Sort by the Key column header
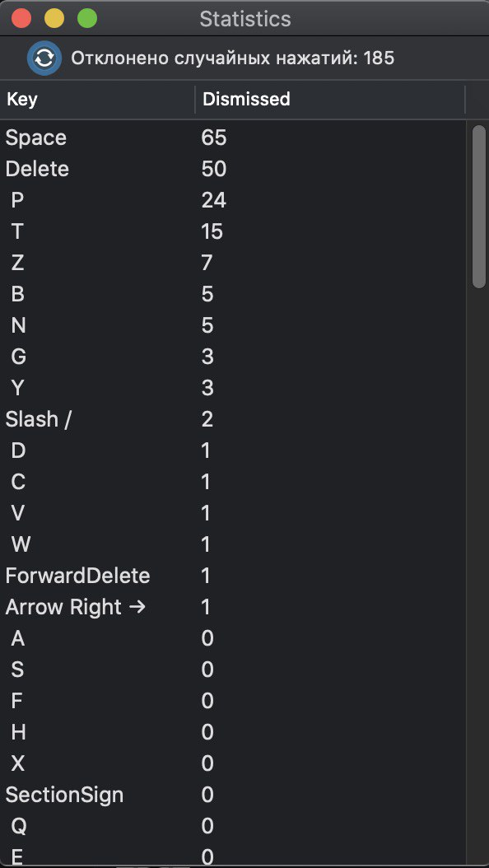Viewport: 489px width, 868px height. click(x=97, y=99)
